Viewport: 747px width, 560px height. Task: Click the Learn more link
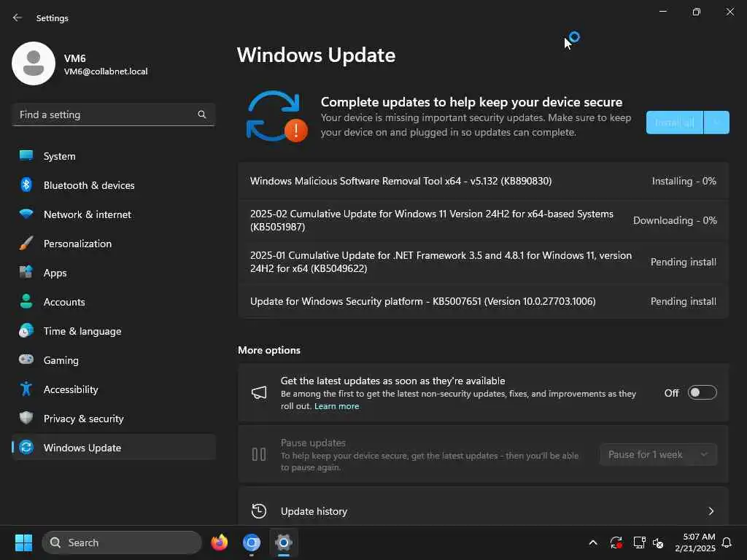pos(336,406)
